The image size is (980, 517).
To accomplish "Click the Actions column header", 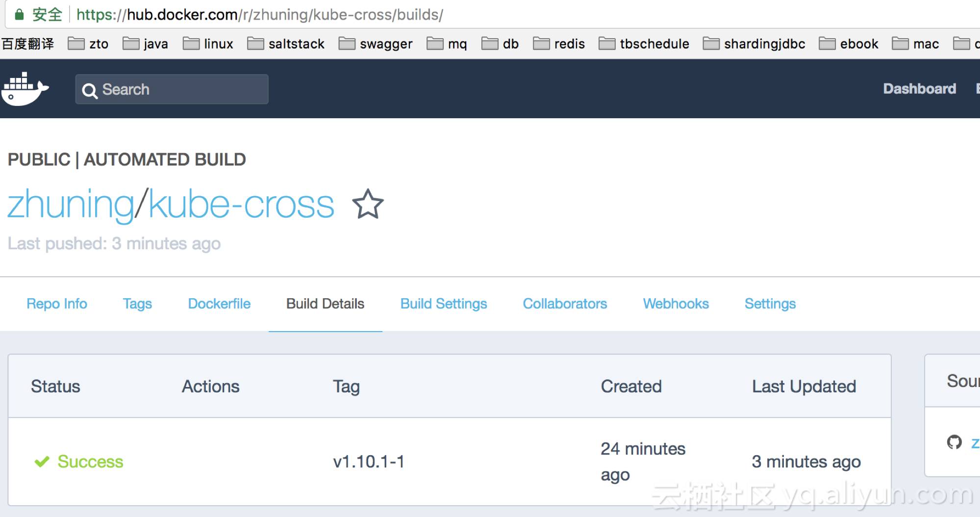I will coord(211,387).
